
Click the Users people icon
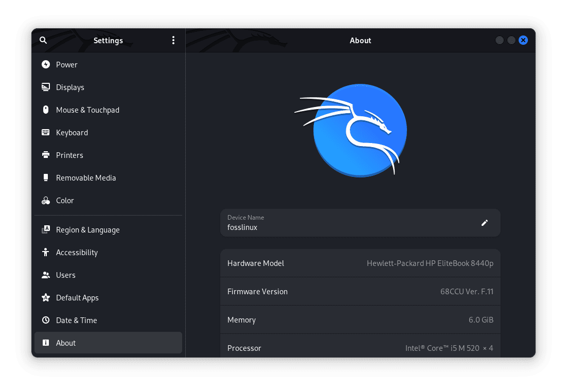coord(46,275)
